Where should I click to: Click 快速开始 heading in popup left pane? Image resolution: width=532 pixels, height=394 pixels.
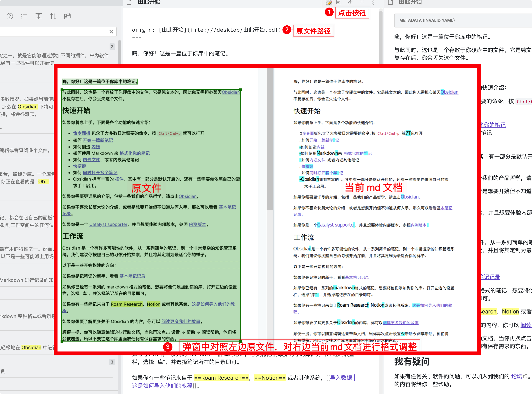(x=76, y=110)
